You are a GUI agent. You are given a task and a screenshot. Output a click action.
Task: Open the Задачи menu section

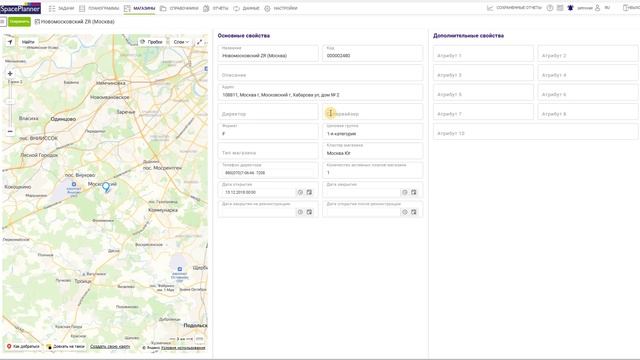(62, 8)
